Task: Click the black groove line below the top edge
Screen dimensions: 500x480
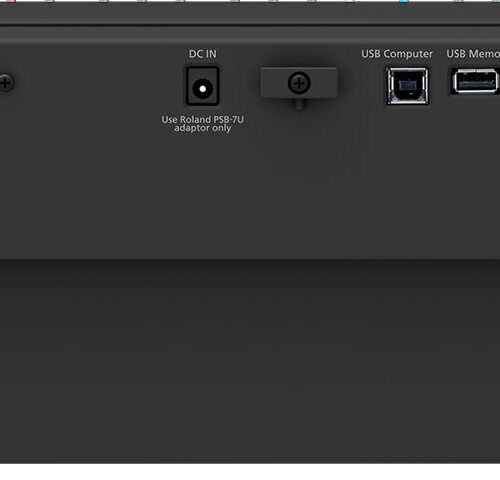Action: (250, 25)
